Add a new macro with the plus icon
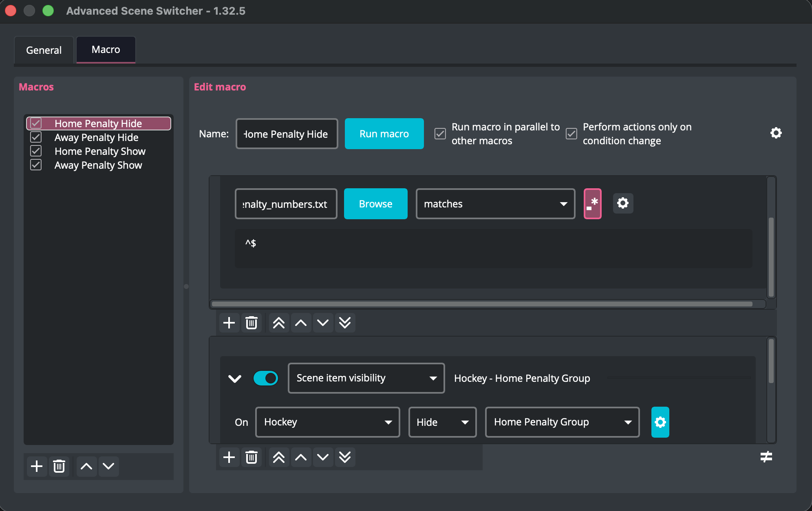Viewport: 812px width, 511px height. [37, 466]
